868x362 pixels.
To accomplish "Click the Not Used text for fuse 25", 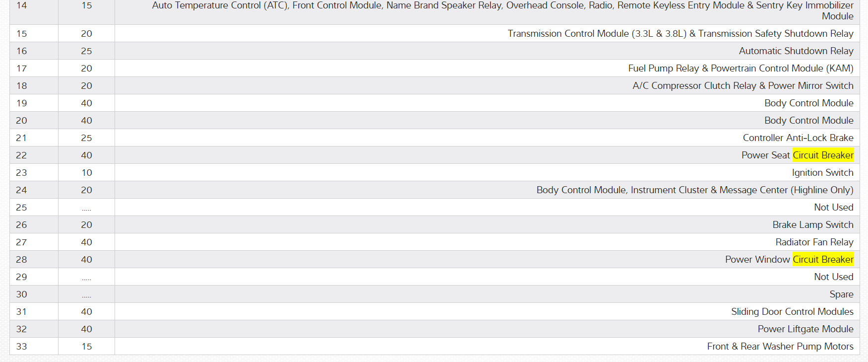I will click(x=833, y=207).
